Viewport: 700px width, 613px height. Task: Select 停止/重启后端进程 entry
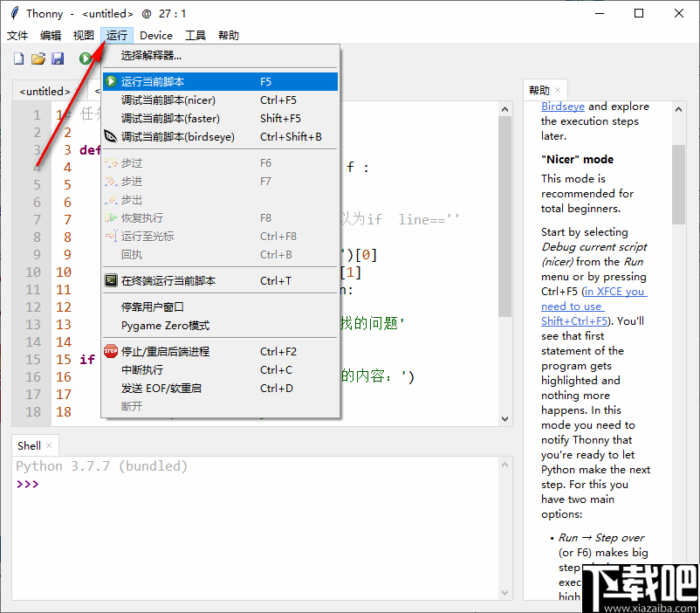220,352
